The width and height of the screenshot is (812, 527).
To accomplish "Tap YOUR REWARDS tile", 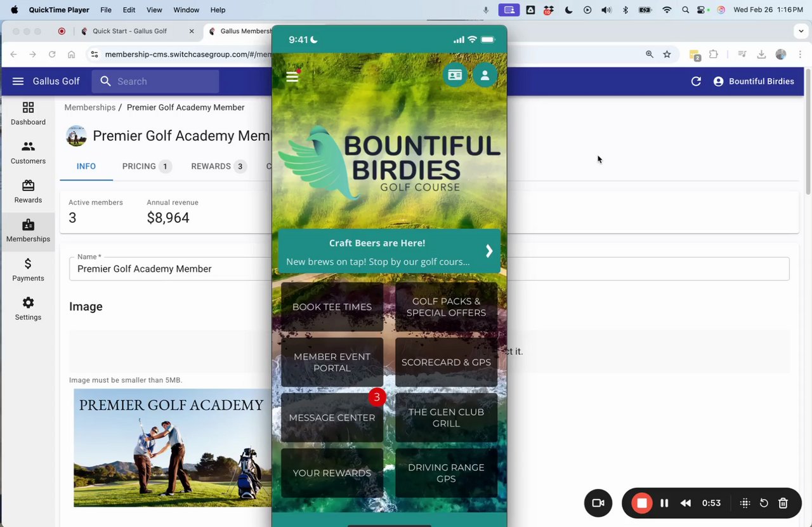I will (332, 473).
